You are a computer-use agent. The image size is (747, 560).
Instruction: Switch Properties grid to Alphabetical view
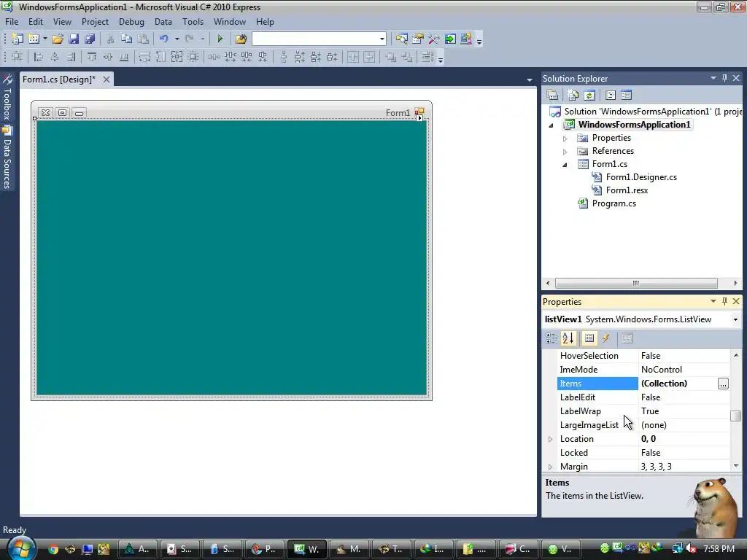click(568, 338)
